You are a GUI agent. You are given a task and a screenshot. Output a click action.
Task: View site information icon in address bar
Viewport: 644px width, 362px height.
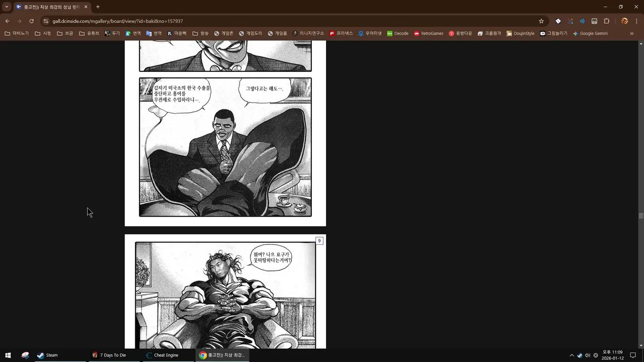pyautogui.click(x=46, y=21)
